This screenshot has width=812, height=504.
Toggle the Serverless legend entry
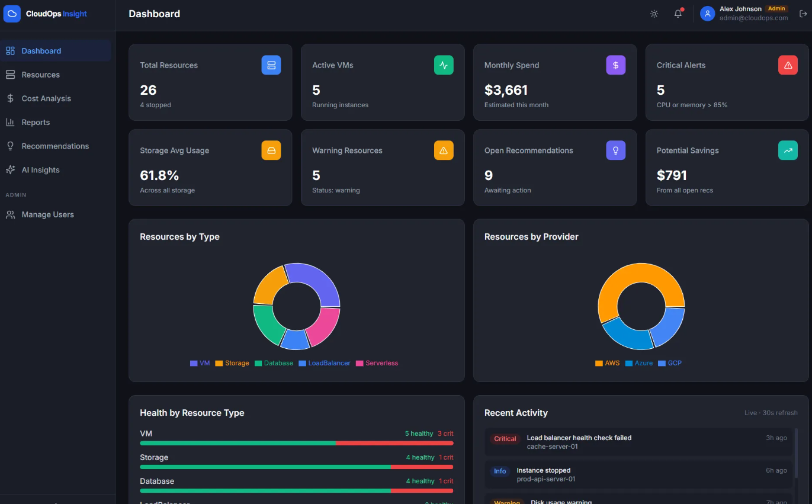pyautogui.click(x=377, y=363)
